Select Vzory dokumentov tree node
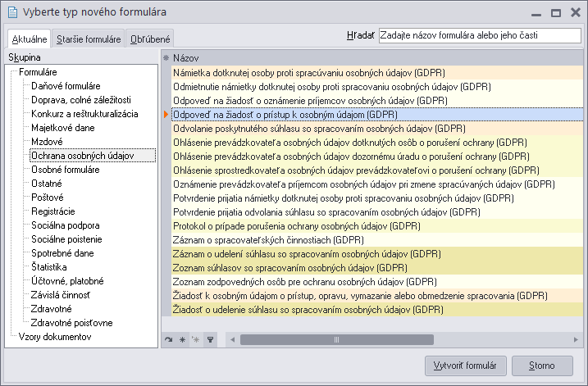Image resolution: width=588 pixels, height=386 pixels. [x=55, y=337]
